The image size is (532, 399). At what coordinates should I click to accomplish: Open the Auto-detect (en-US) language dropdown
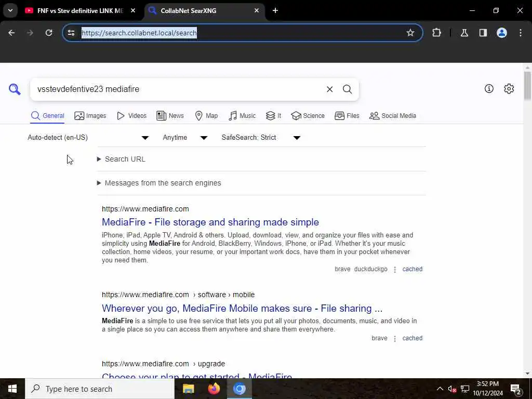[88, 137]
